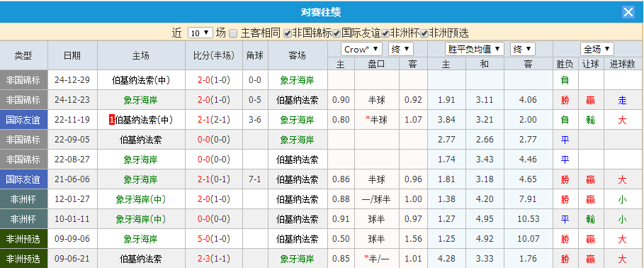Click away team 伯基纳法索 in 09-09-06 row
The image size is (644, 268).
click(x=298, y=239)
